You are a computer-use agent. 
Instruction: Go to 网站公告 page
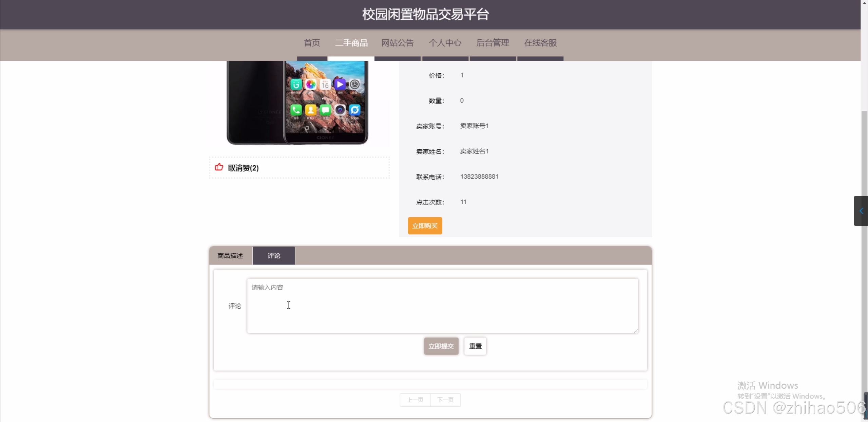(x=398, y=43)
